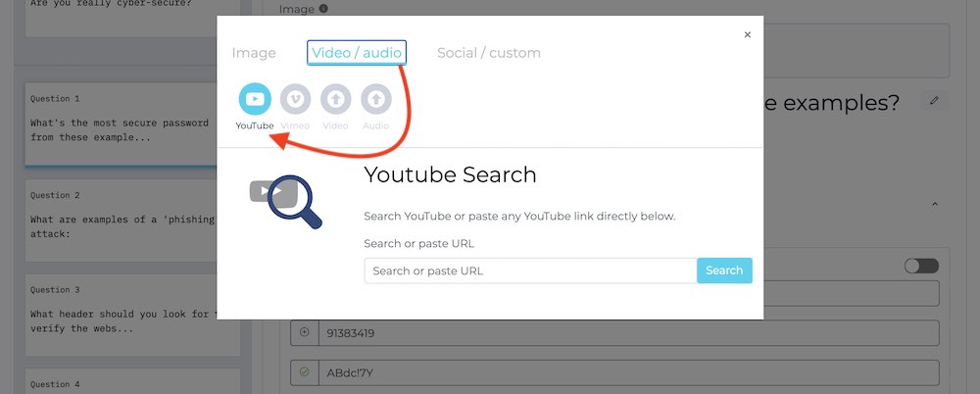980x394 pixels.
Task: Open the Social / custom tab
Action: pyautogui.click(x=489, y=53)
